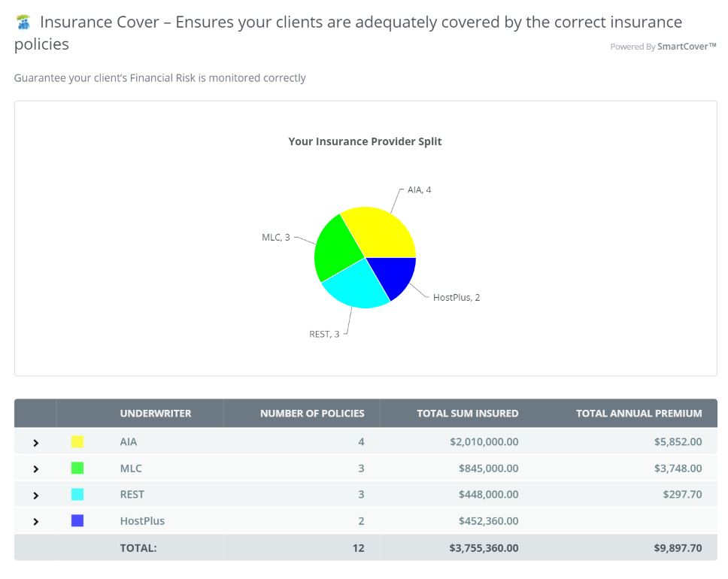The height and width of the screenshot is (579, 728).
Task: Click the Insurance Cover umbrella icon
Action: pos(23,23)
